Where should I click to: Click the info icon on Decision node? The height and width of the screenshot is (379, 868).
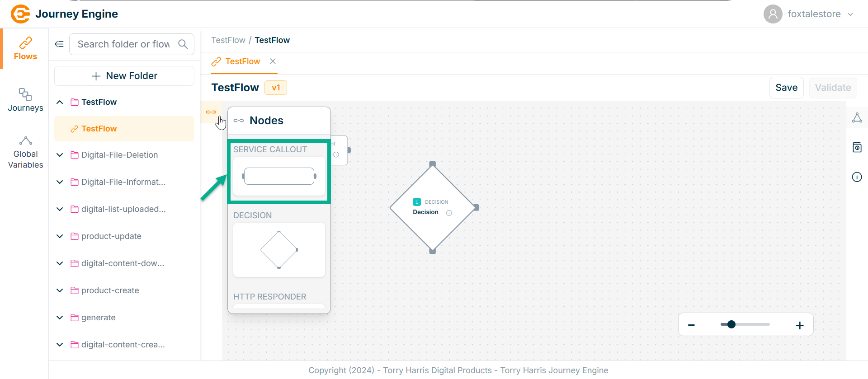449,213
